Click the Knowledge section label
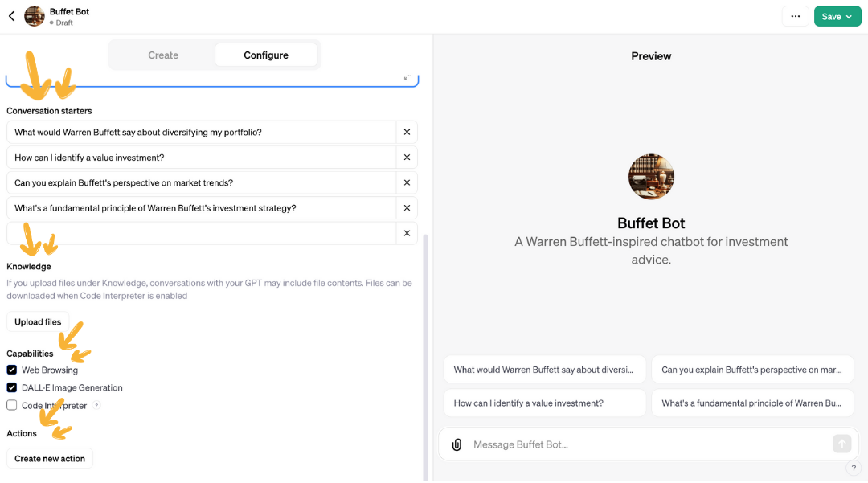This screenshot has height=483, width=868. click(x=29, y=267)
